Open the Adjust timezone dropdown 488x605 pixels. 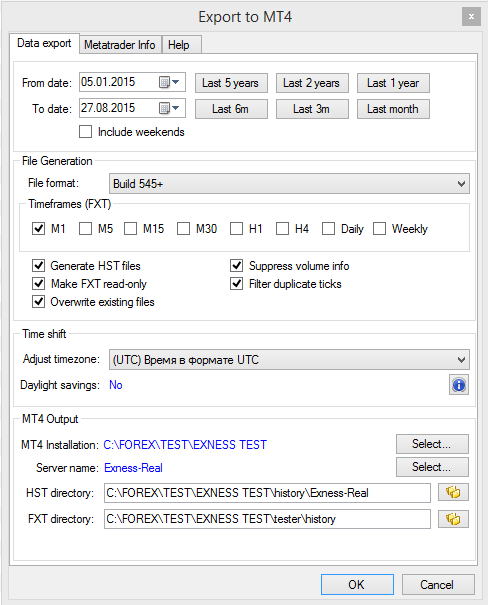[289, 360]
